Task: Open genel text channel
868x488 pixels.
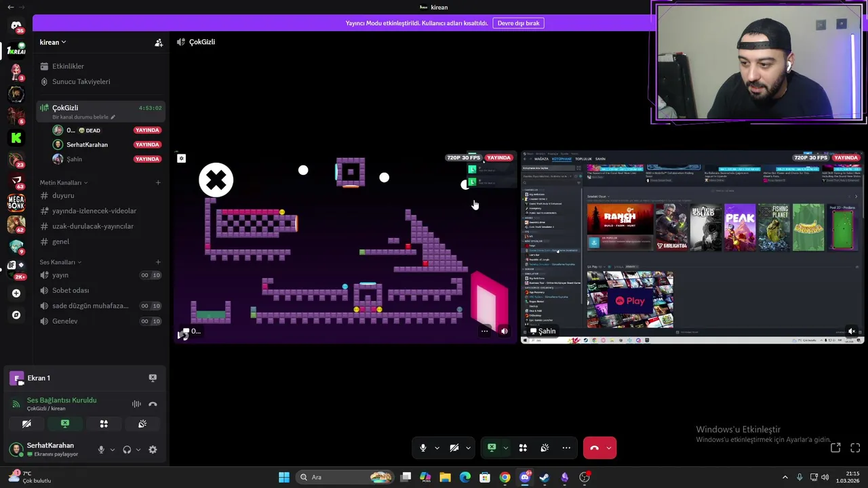Action: click(x=100, y=241)
